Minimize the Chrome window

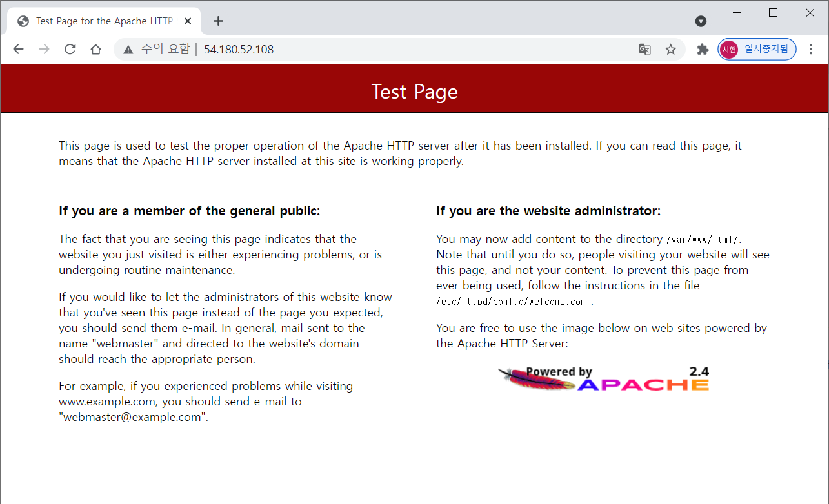[737, 13]
